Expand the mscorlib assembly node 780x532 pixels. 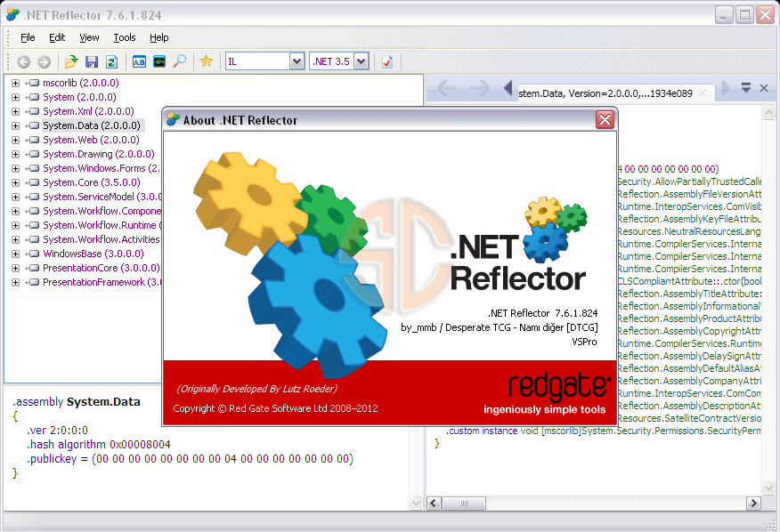15,83
